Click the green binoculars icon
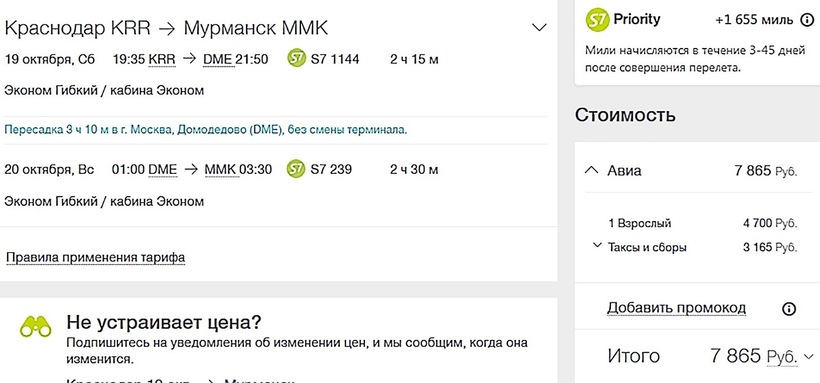Image resolution: width=820 pixels, height=383 pixels. pos(36,328)
